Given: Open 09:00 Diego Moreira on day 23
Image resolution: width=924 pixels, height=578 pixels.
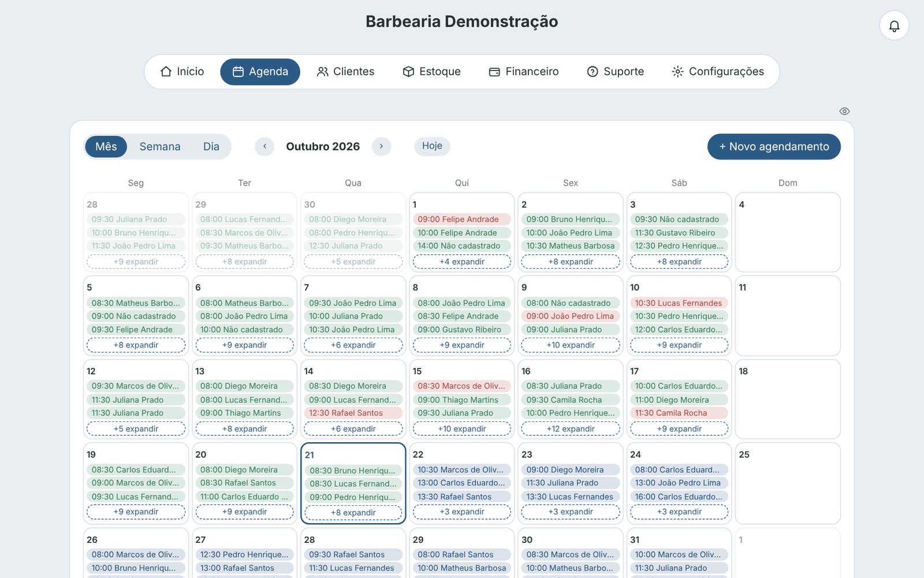Looking at the screenshot, I should (x=571, y=470).
